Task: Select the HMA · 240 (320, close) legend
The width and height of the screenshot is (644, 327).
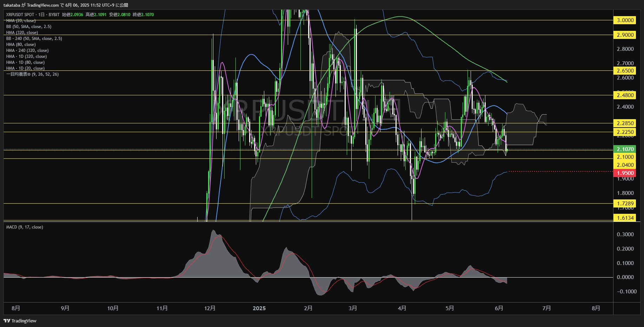Action: tap(27, 50)
